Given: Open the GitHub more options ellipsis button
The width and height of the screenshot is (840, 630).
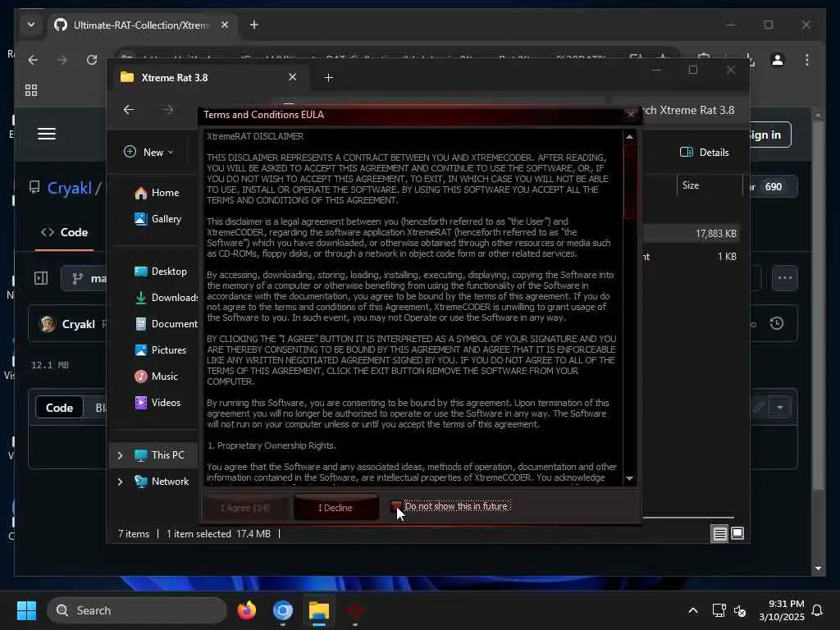Looking at the screenshot, I should 785,278.
